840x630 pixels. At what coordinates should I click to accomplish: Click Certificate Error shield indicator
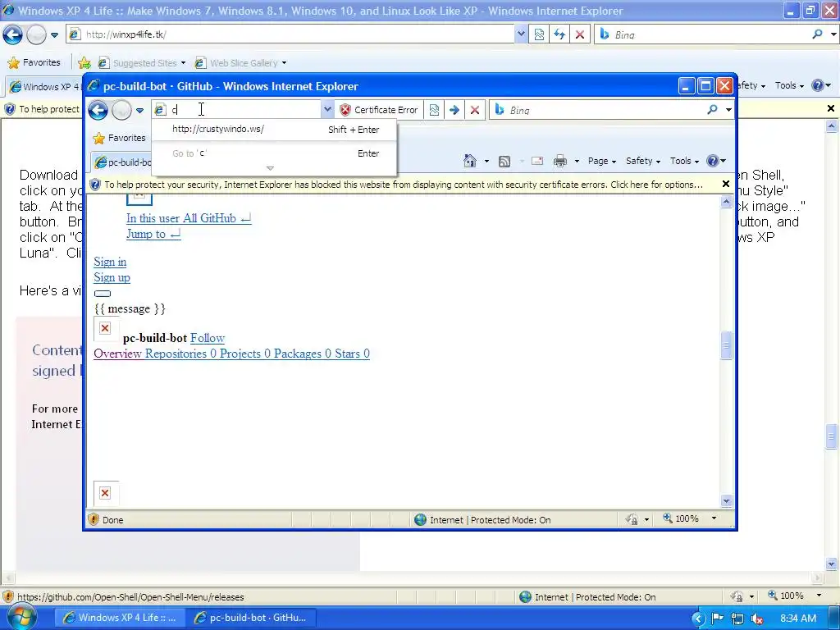(379, 110)
